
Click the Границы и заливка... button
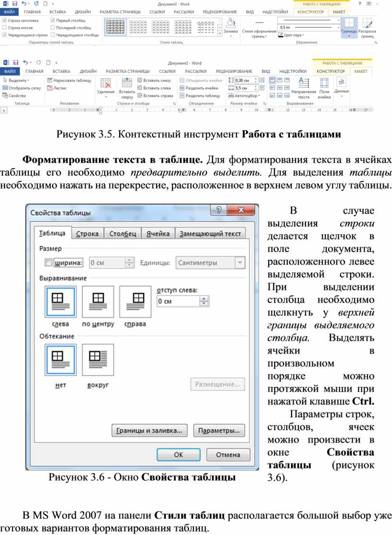[149, 431]
